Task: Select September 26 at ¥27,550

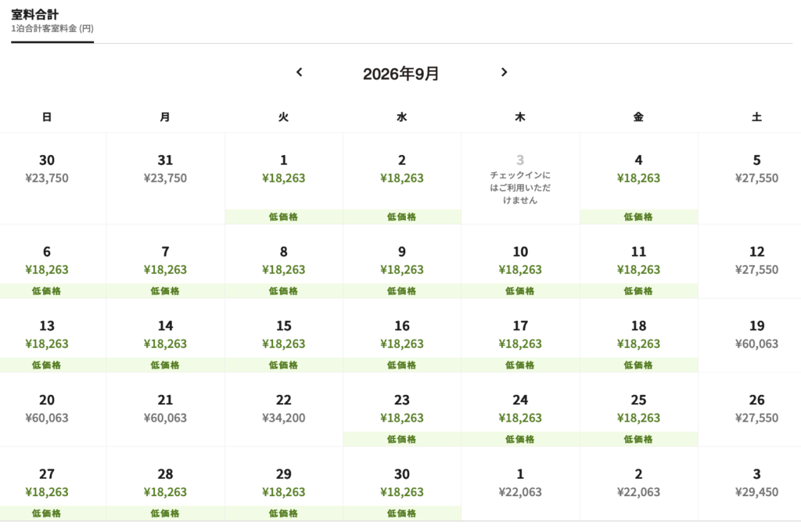Action: click(756, 408)
